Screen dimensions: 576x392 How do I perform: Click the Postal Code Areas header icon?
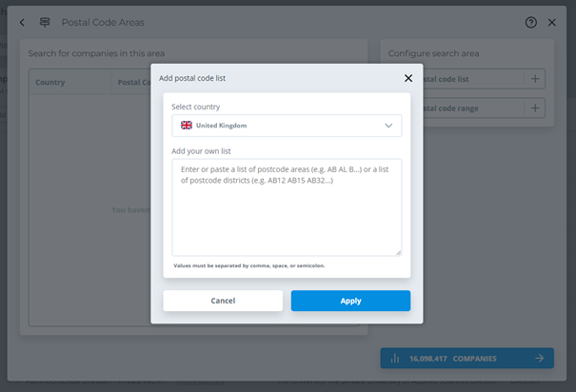pyautogui.click(x=45, y=22)
